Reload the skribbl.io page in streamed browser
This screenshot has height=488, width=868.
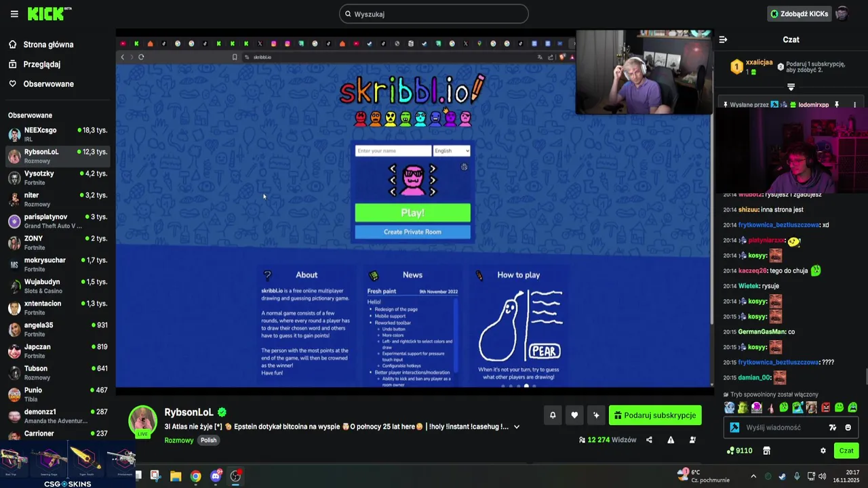coord(141,57)
